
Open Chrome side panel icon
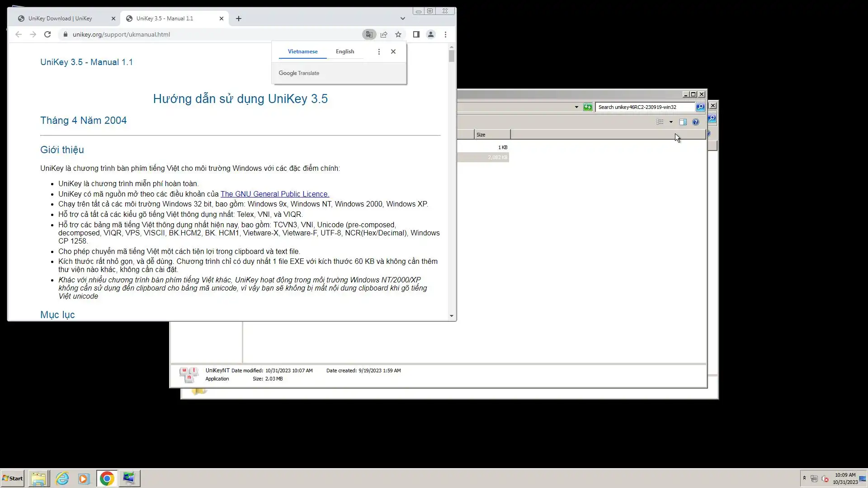(416, 34)
